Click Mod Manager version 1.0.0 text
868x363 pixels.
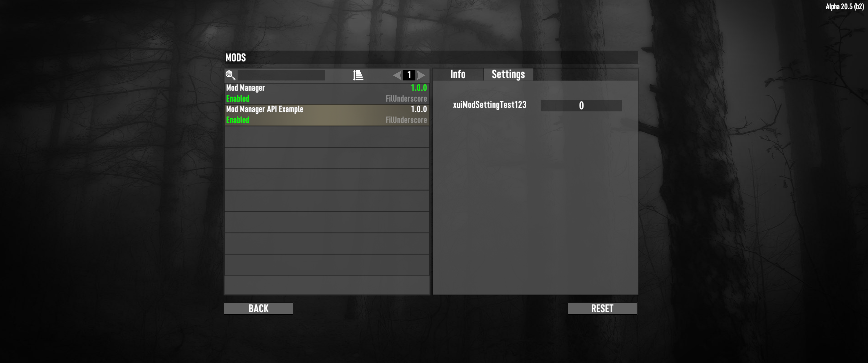tap(419, 88)
